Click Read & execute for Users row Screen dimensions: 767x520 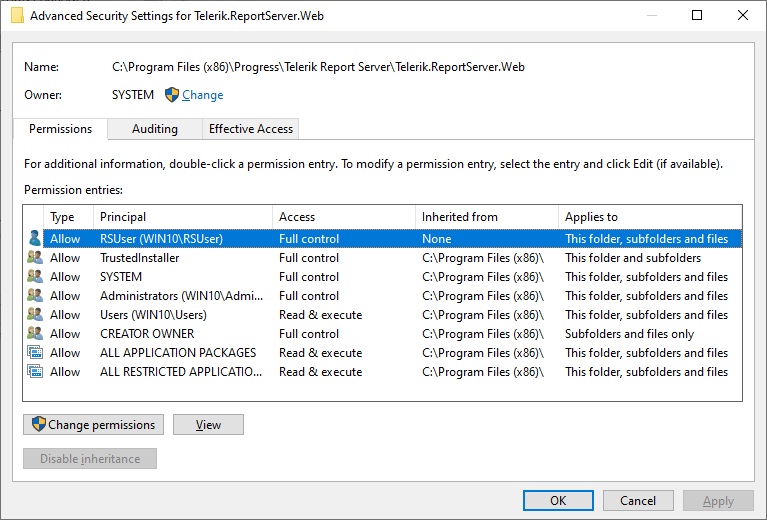(320, 315)
